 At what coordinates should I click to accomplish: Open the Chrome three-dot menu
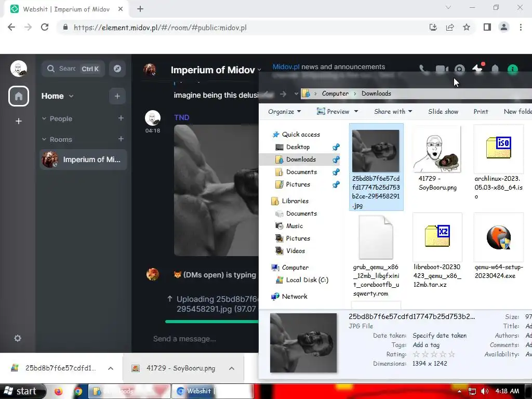[x=521, y=27]
